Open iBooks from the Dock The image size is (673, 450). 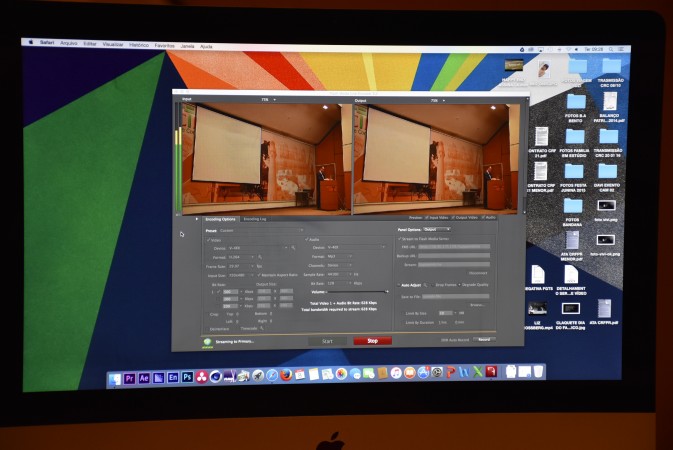click(x=409, y=373)
